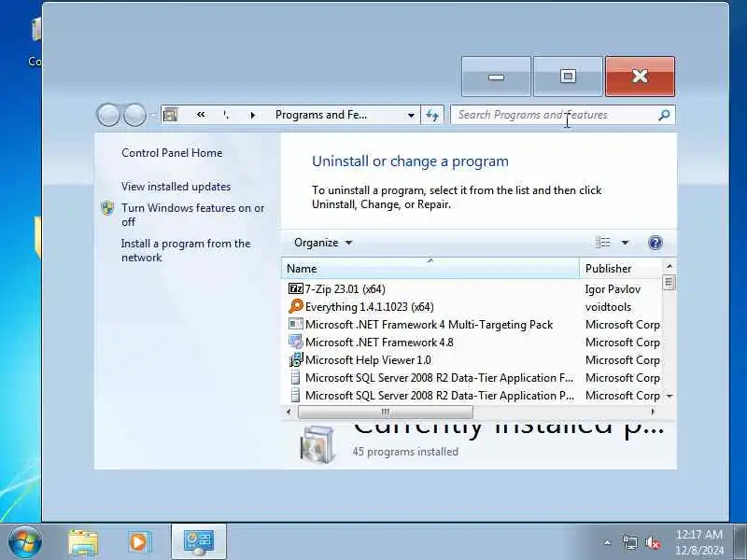Select SQL Server 2008 R2 Data-Tier Application P... entry

click(439, 396)
